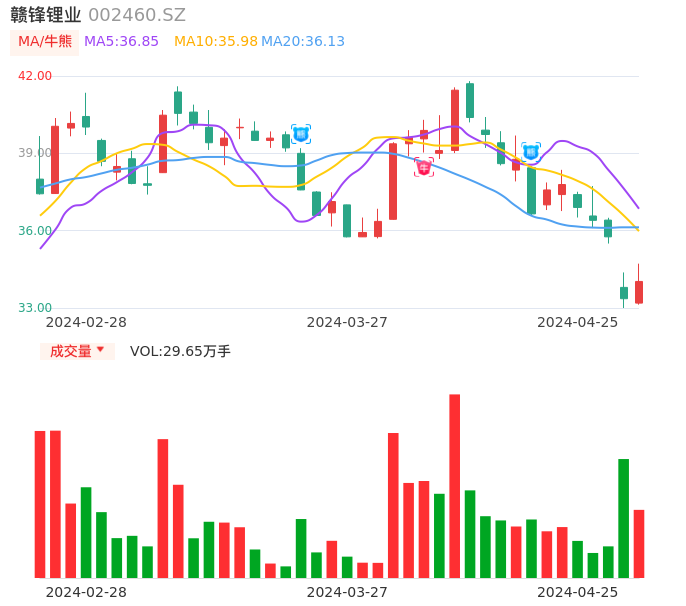Screen dimensions: 686x606
Task: Click the MA5:36.85 legend label
Action: [x=121, y=41]
